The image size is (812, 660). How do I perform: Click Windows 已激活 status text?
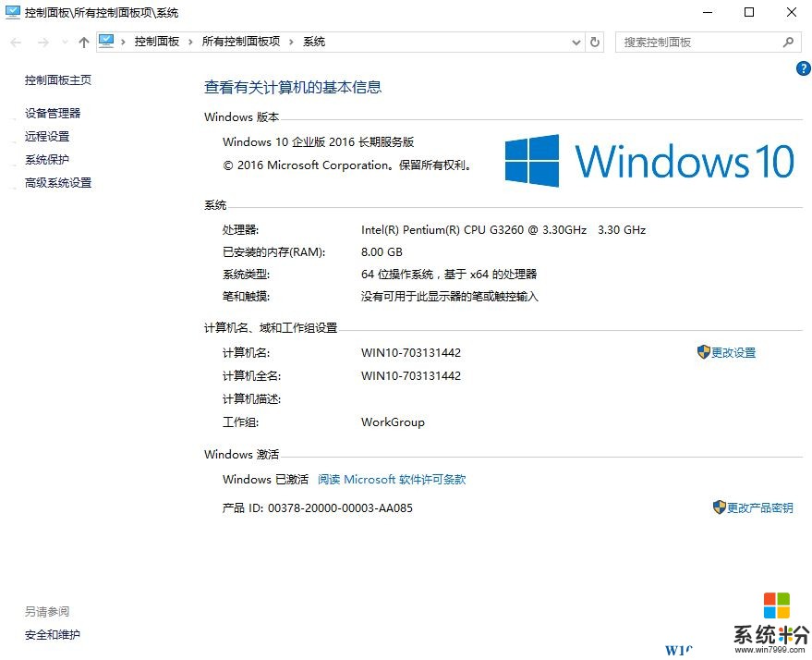tap(265, 480)
